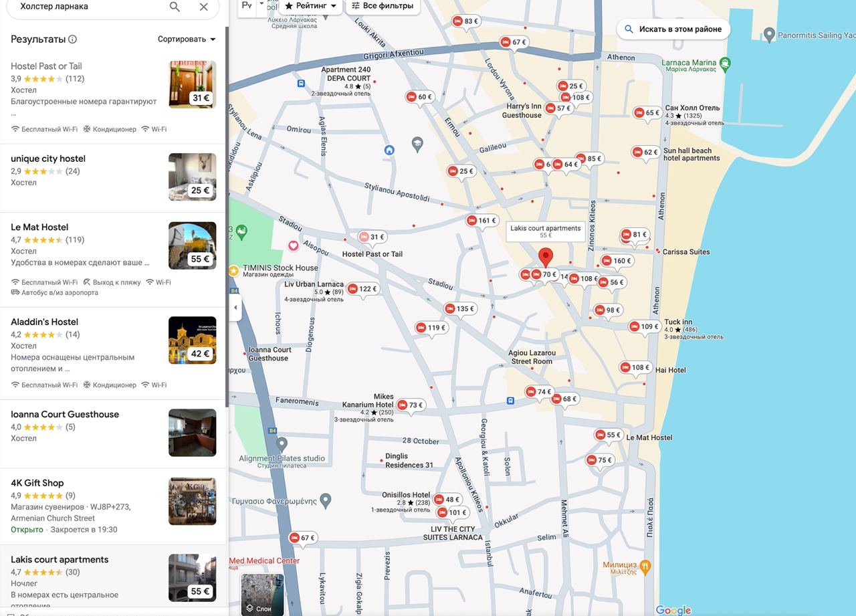
Task: Click Hai Hotel map label
Action: point(671,370)
